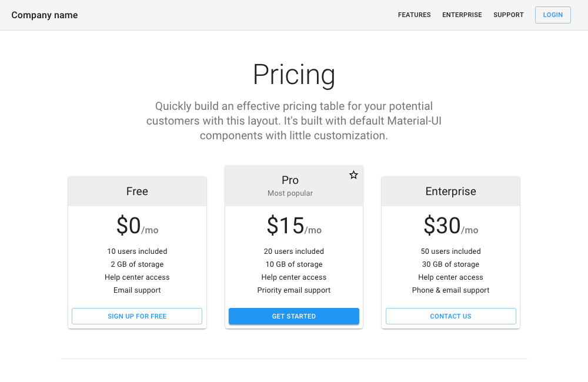
Task: Click Priority email support feature line
Action: click(x=294, y=290)
